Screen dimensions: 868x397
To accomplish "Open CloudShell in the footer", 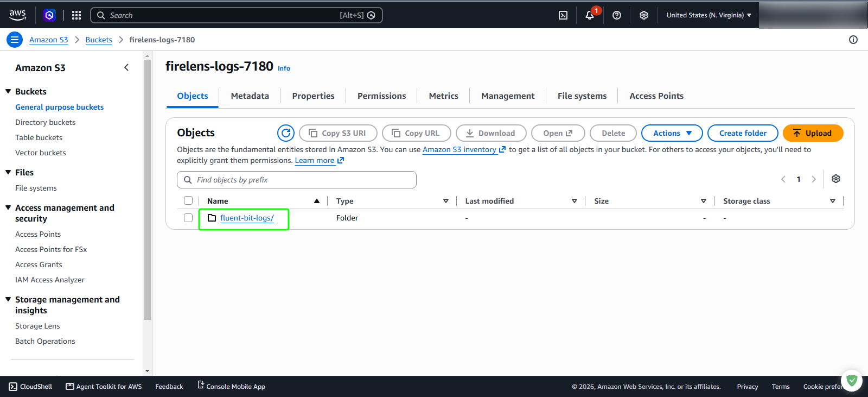I will point(31,387).
